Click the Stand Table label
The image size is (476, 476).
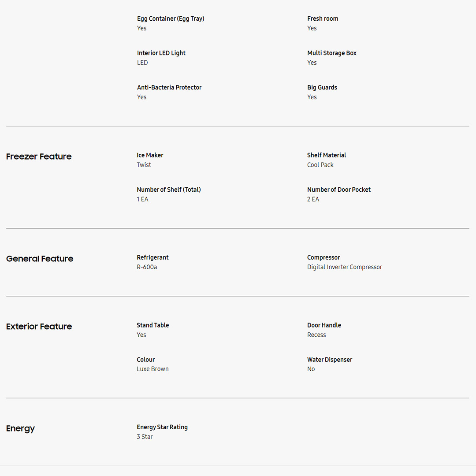pos(153,325)
